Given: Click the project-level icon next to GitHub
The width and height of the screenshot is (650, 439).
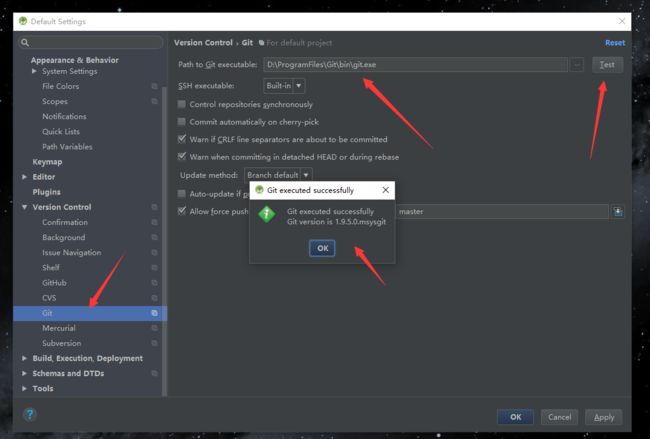Looking at the screenshot, I should coord(154,283).
